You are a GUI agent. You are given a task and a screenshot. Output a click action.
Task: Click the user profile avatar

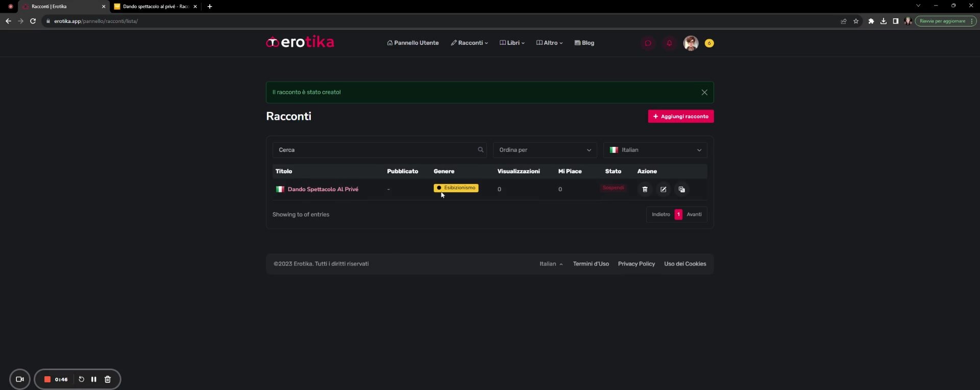[691, 43]
